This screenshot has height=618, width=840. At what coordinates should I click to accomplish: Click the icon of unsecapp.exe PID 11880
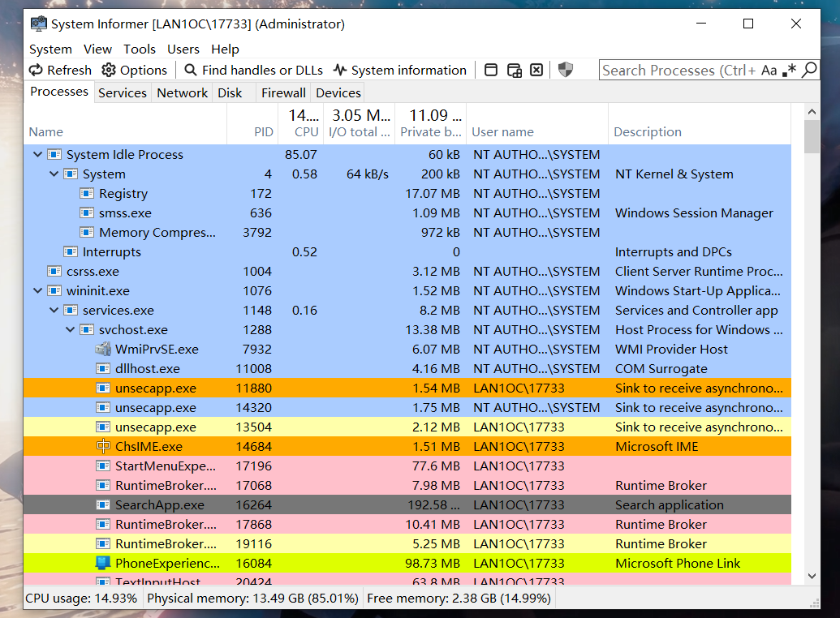103,388
